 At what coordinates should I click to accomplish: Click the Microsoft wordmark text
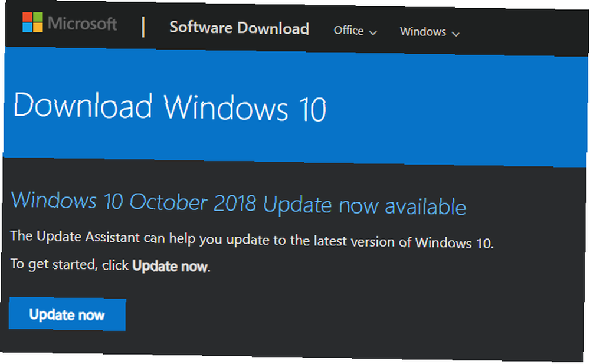point(83,24)
